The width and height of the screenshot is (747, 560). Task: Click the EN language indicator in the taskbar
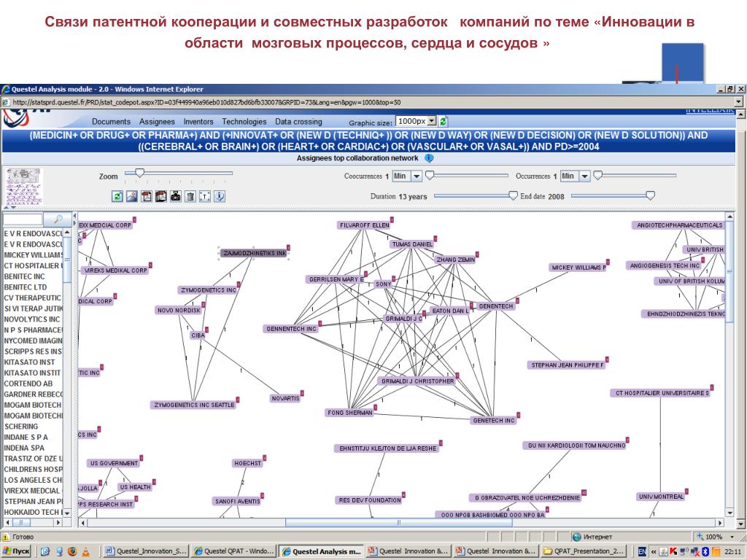(642, 551)
